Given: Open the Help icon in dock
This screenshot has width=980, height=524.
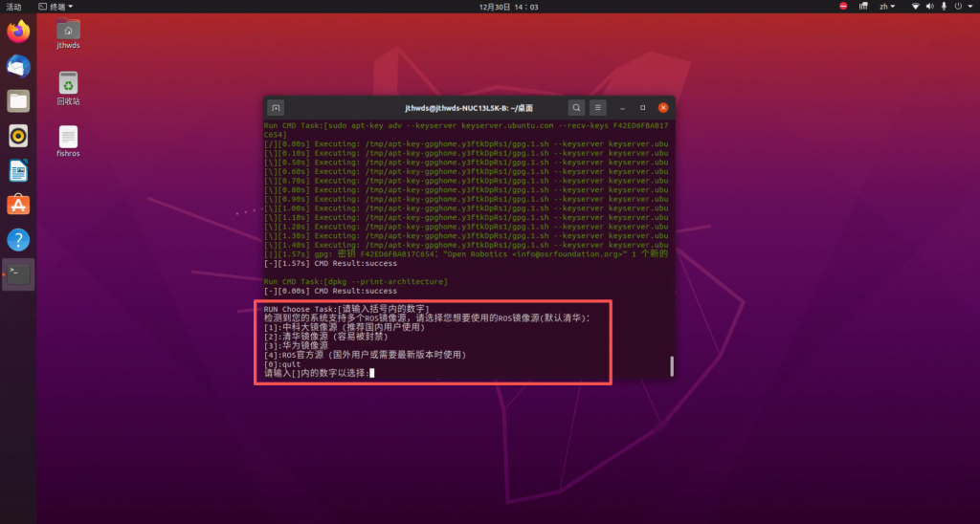Looking at the screenshot, I should (18, 239).
